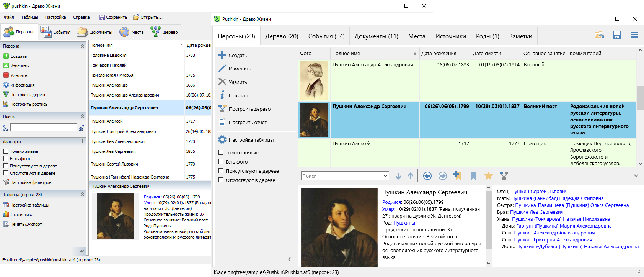Click the blue bookmark icon
Viewport: 644px width, 277px height.
pos(473,176)
